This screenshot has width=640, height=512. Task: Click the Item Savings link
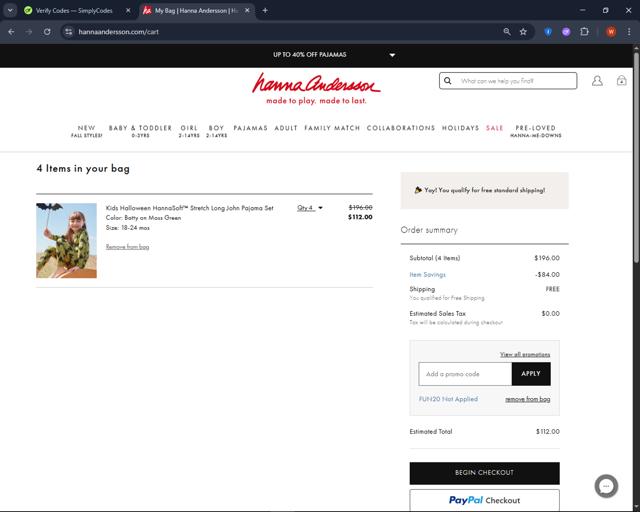point(427,274)
